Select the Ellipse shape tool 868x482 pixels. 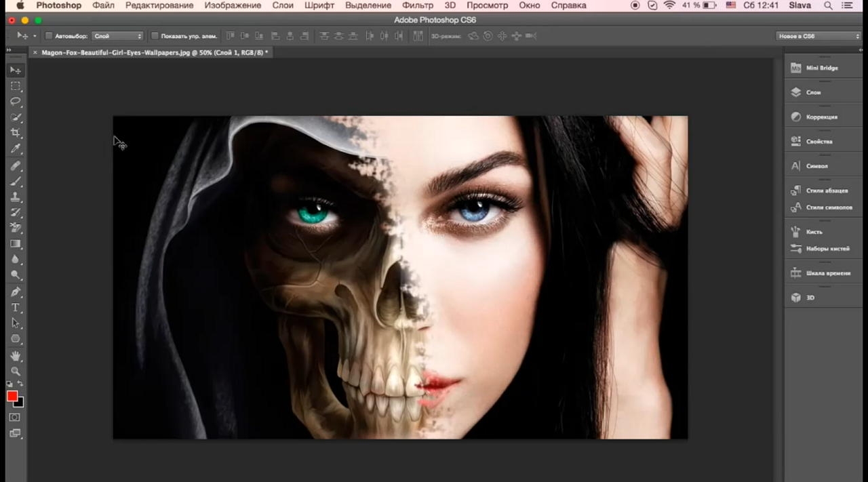[x=15, y=339]
